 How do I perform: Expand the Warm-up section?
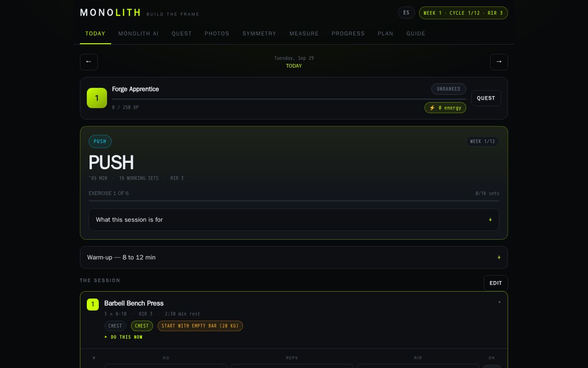[x=294, y=257]
